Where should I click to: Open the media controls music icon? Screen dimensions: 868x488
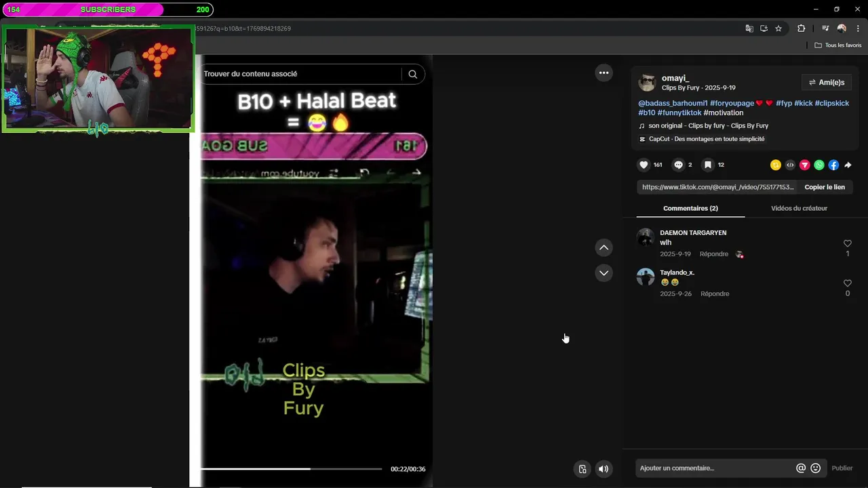(x=825, y=28)
